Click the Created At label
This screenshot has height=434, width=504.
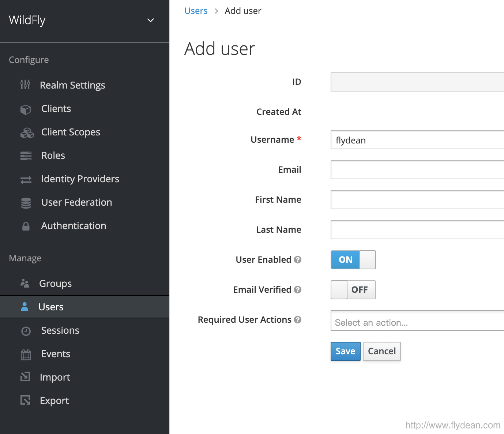tap(279, 112)
